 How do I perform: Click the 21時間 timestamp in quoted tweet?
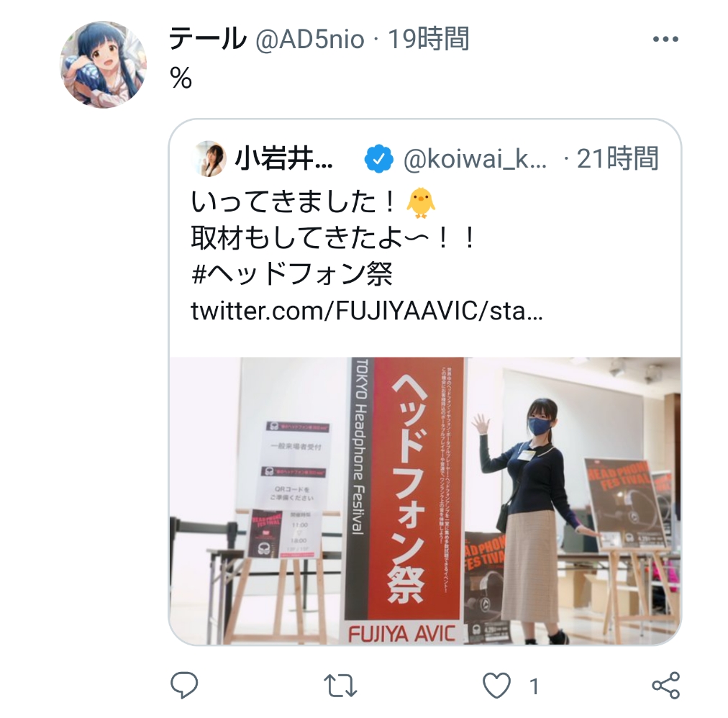(x=617, y=158)
